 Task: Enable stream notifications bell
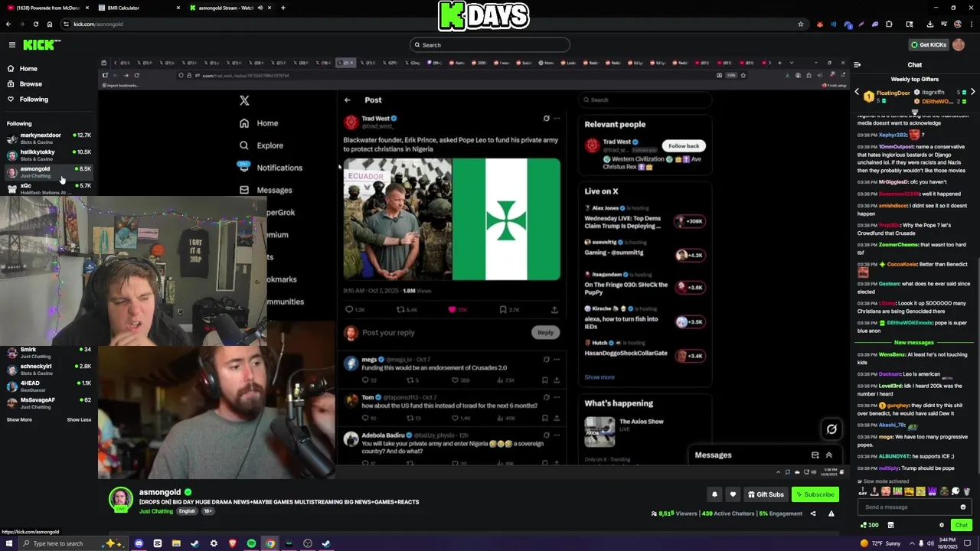(714, 494)
